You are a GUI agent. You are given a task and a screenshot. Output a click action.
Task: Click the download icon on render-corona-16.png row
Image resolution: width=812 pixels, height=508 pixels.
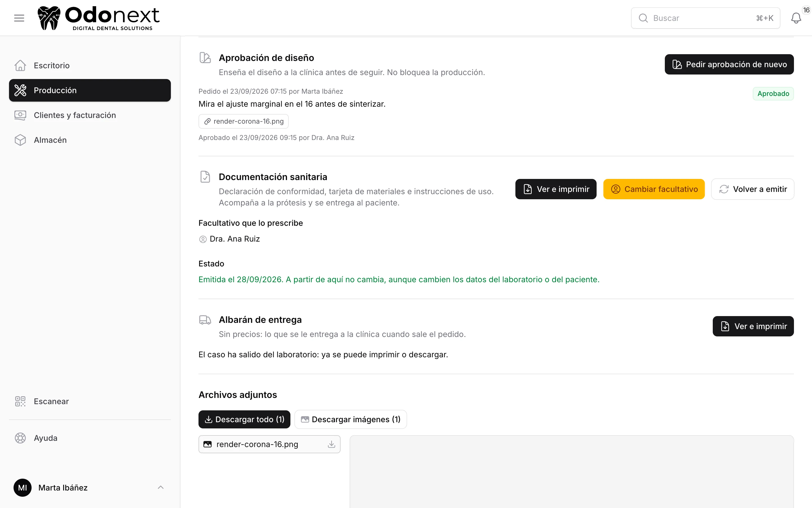pos(331,444)
